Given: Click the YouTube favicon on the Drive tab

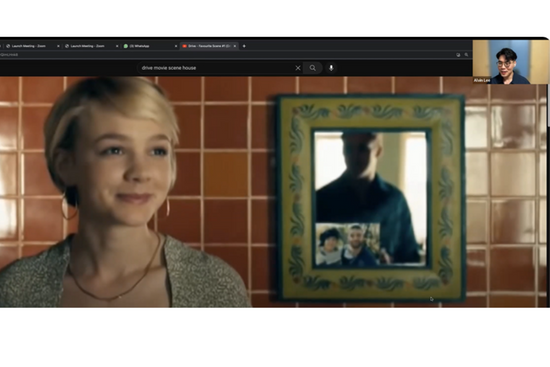Looking at the screenshot, I should coord(185,46).
